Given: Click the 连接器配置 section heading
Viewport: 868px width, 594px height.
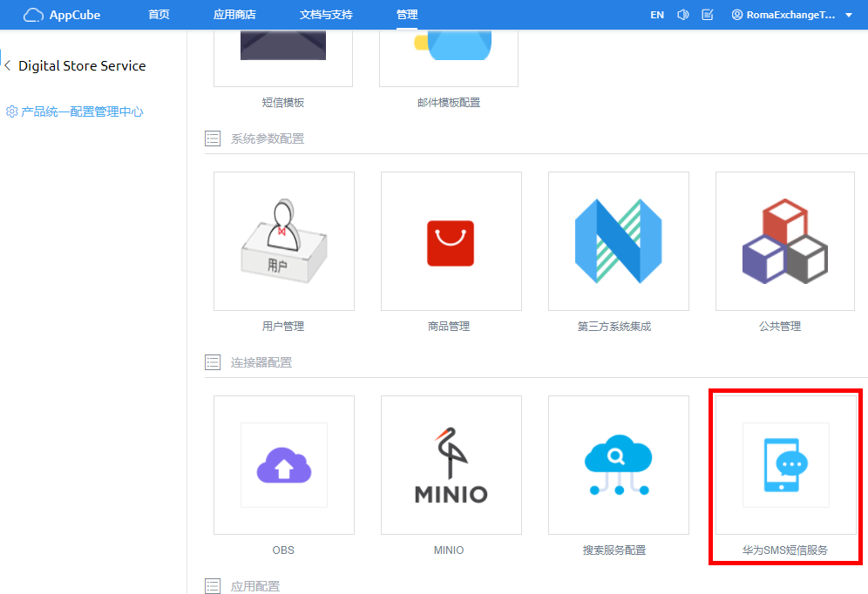Looking at the screenshot, I should tap(261, 363).
